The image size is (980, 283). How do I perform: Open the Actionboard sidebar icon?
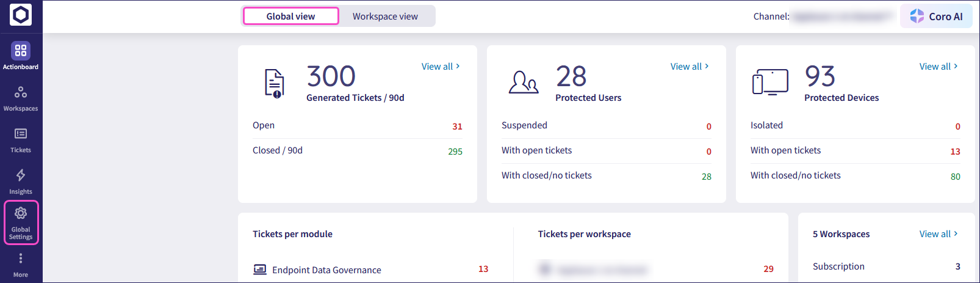21,51
